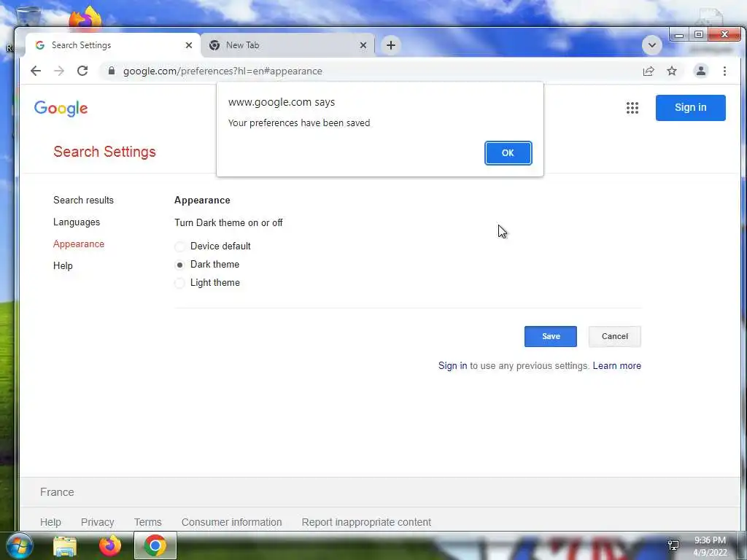The width and height of the screenshot is (747, 560).
Task: Click the blue Sign in button
Action: click(690, 108)
